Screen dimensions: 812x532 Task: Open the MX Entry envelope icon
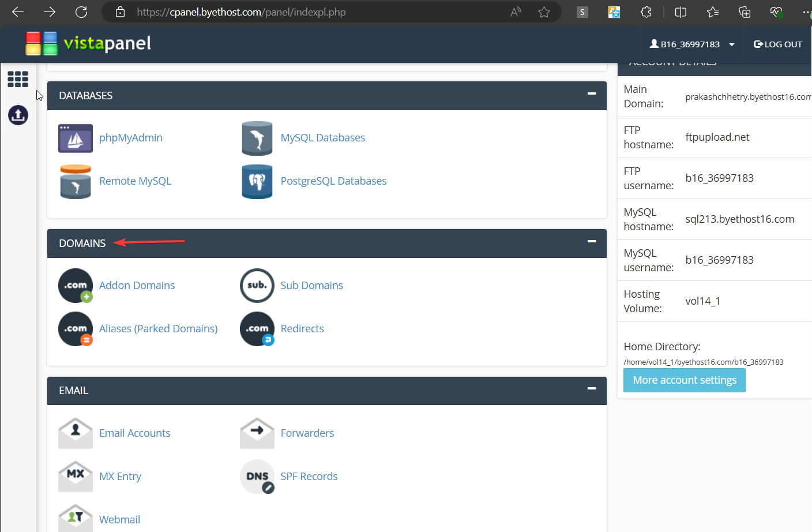click(x=76, y=477)
